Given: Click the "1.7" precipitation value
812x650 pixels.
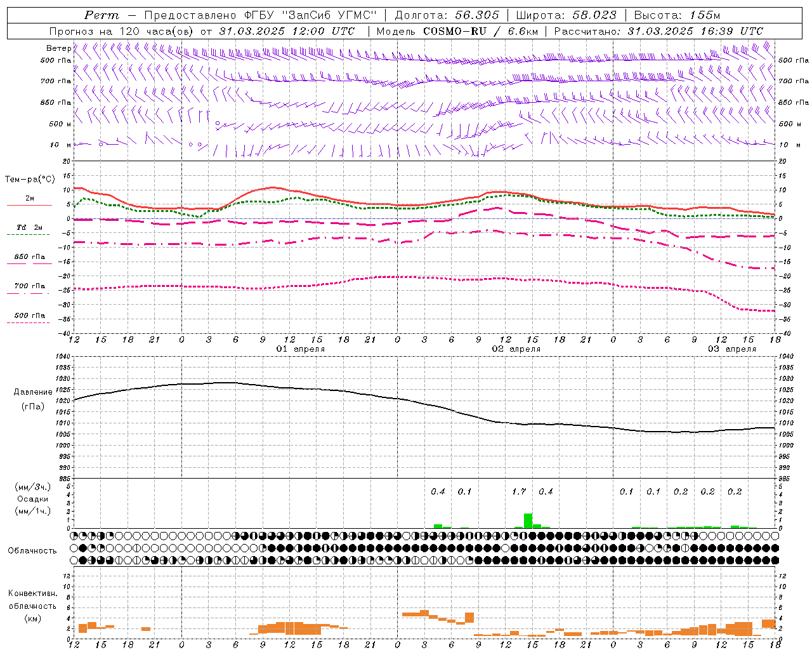Looking at the screenshot, I should tap(519, 492).
